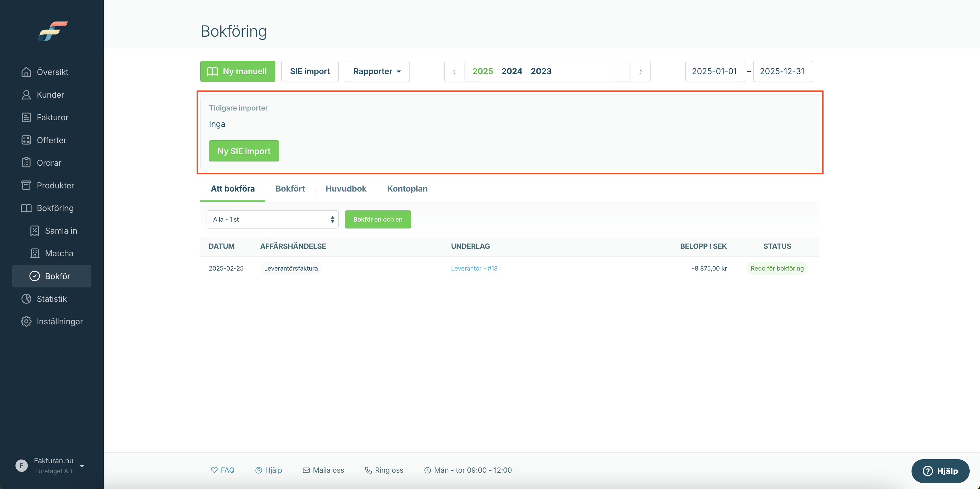980x489 pixels.
Task: Click the Ny SIE import button
Action: [x=244, y=151]
